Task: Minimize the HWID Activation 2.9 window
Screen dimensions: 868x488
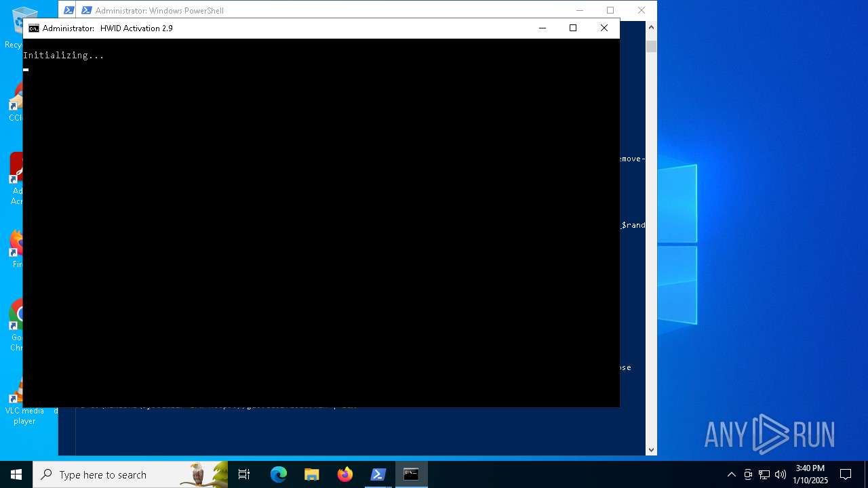Action: (542, 28)
